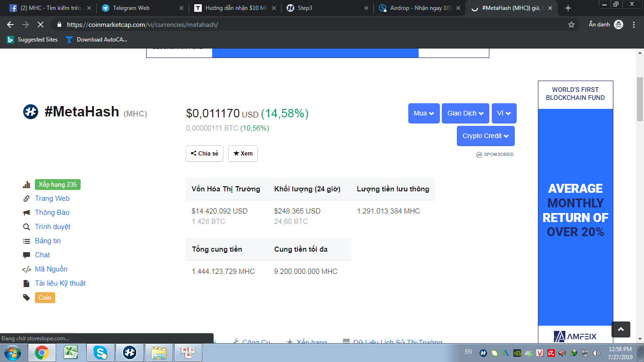Screen dimensions: 644x362
Task: Click the white speaker volume tray icon
Action: (x=596, y=353)
